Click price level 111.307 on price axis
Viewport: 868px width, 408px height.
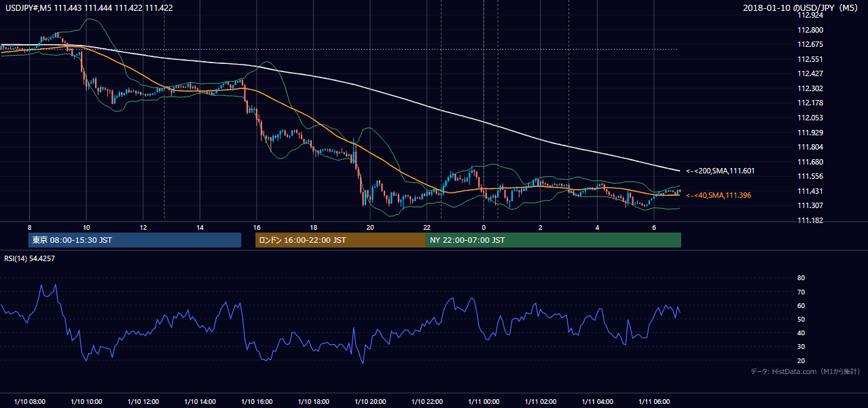point(810,205)
